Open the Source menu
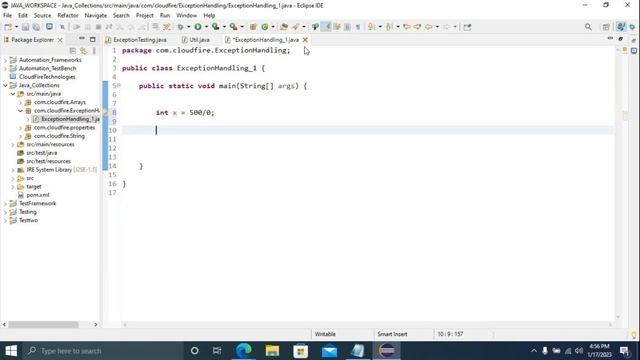Screen dimensions: 640x360 (42, 16)
